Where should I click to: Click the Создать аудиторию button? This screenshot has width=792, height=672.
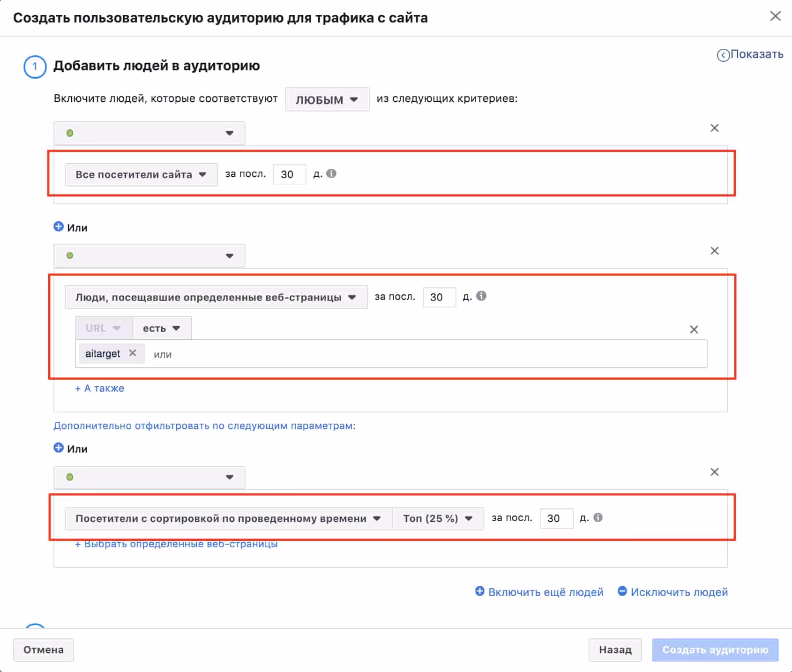(715, 650)
